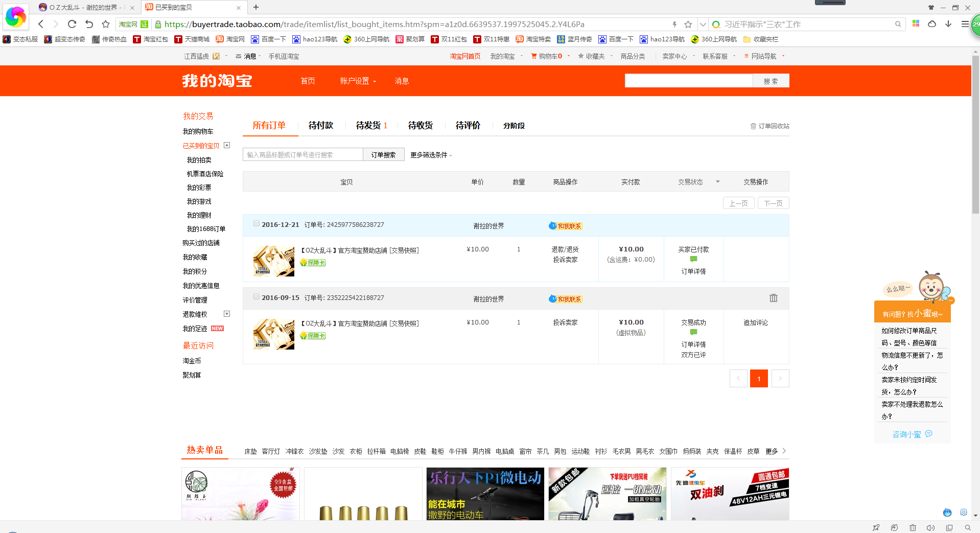The image size is (980, 533).
Task: Click the 360 browser logo icon
Action: pyautogui.click(x=15, y=17)
